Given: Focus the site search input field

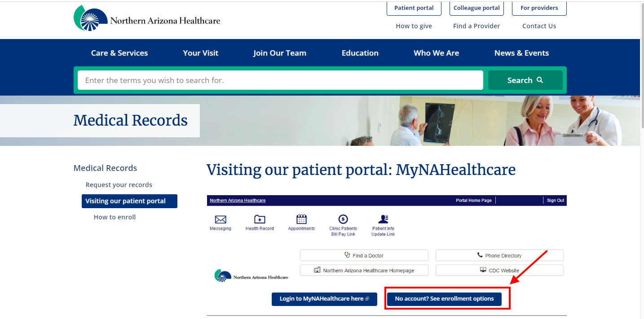Looking at the screenshot, I should [280, 80].
